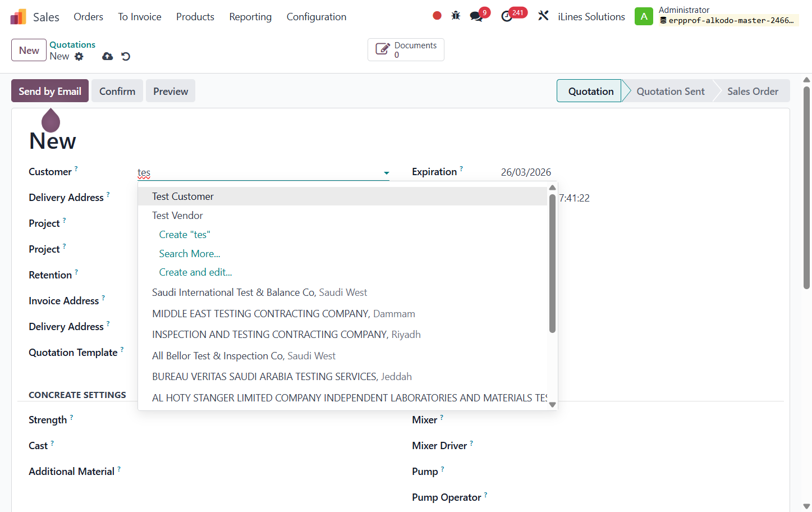Open the activities clock icon

(507, 16)
